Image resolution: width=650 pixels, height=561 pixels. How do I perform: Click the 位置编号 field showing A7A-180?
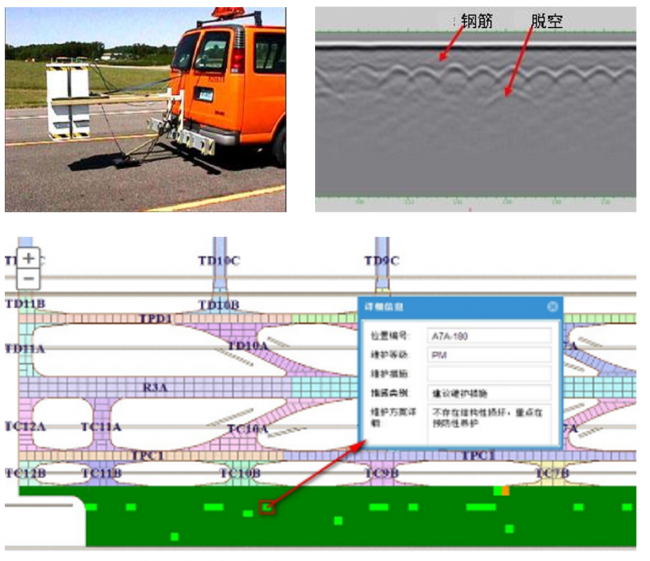488,337
